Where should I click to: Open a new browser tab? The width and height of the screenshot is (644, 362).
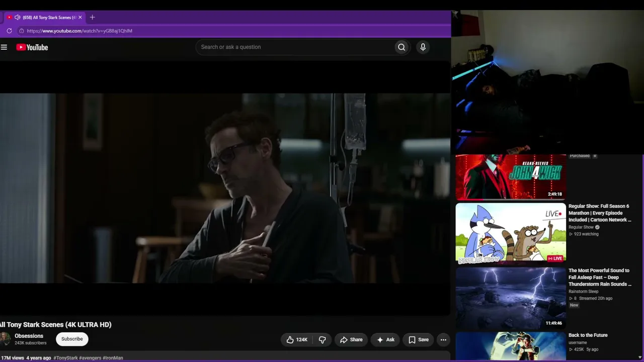pyautogui.click(x=92, y=17)
